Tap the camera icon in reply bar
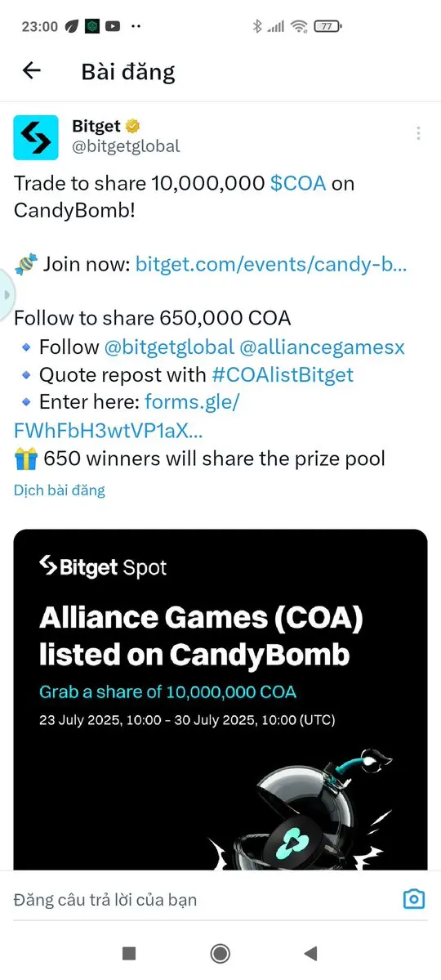 (413, 899)
